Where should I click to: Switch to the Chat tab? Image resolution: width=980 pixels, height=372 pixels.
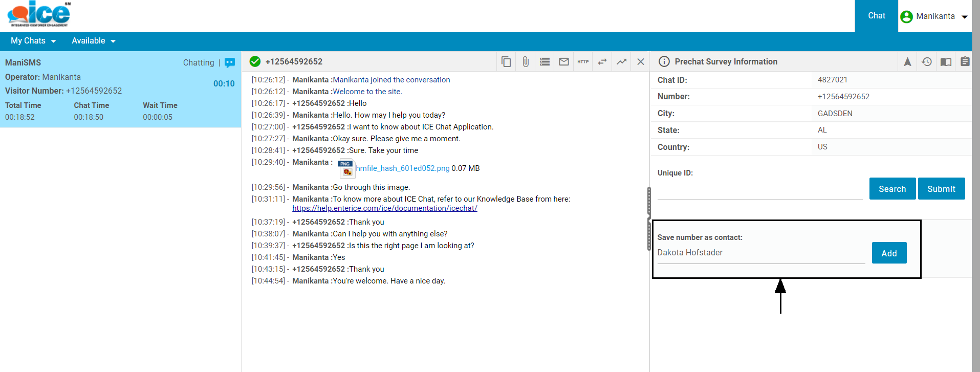click(x=876, y=16)
